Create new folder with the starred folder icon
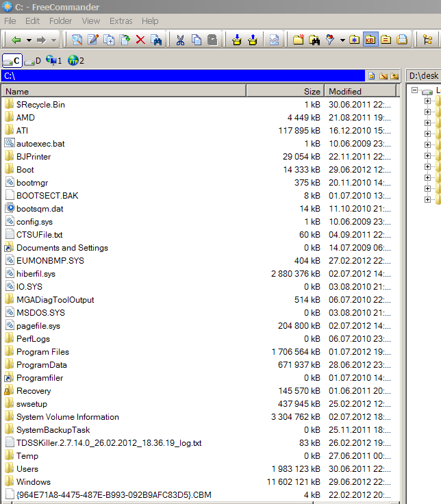The image size is (441, 504). 299,40
